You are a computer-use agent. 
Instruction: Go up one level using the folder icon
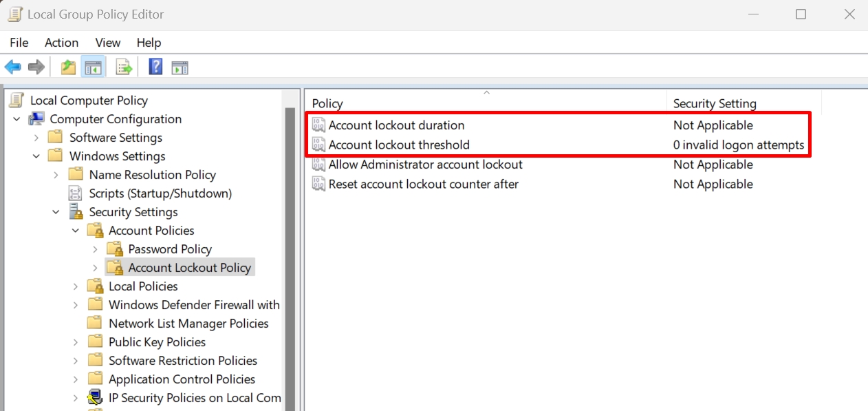[68, 67]
